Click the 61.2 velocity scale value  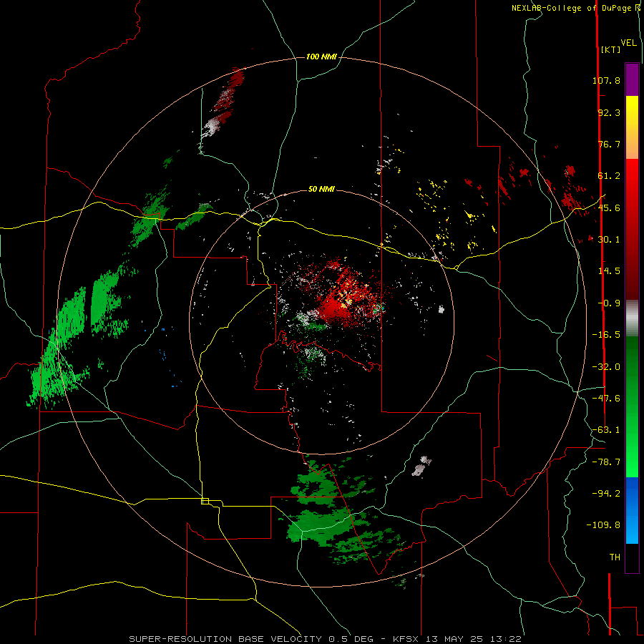tap(609, 176)
